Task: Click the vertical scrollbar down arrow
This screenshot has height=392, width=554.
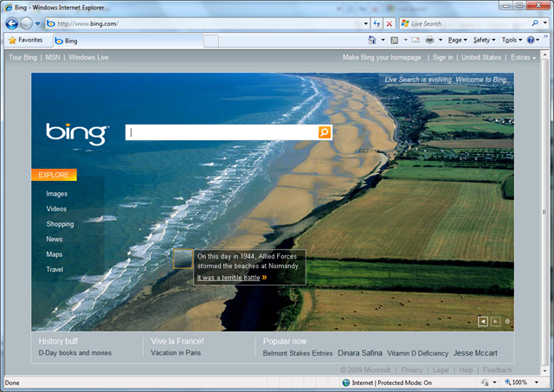Action: (544, 371)
